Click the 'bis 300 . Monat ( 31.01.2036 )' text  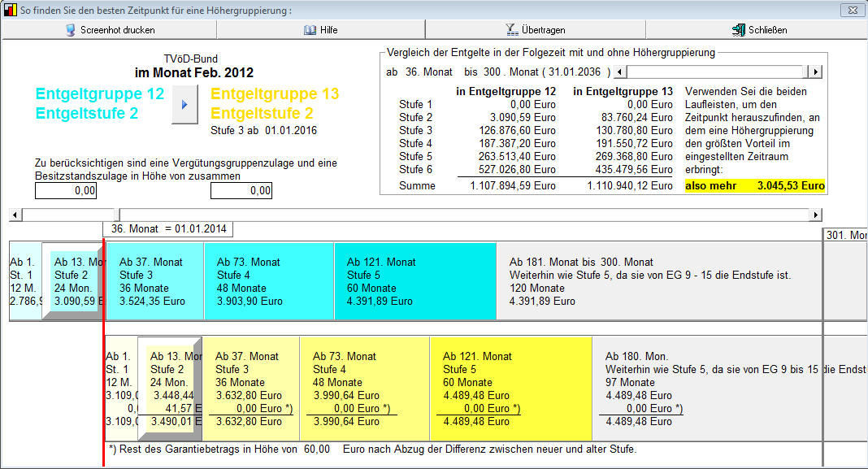point(537,72)
